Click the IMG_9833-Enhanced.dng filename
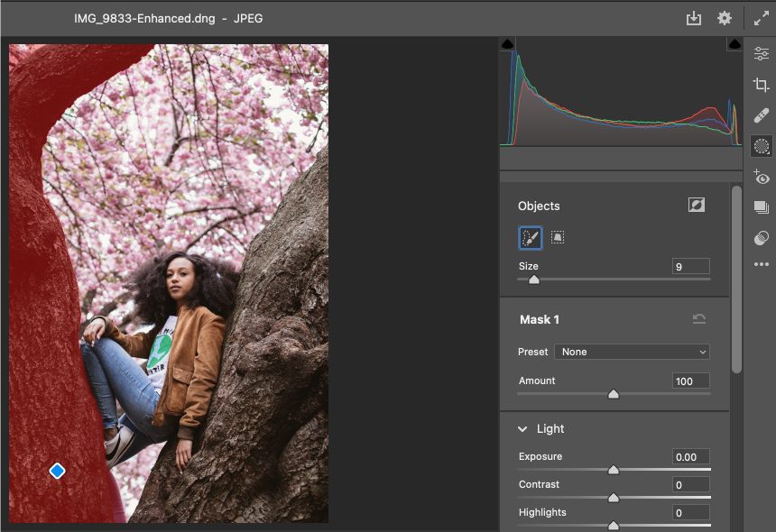 [144, 17]
